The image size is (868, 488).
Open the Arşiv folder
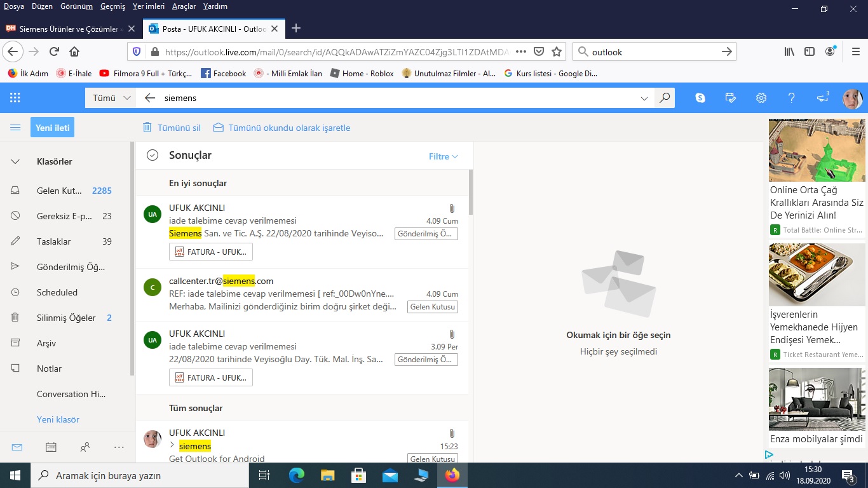[x=66, y=343]
